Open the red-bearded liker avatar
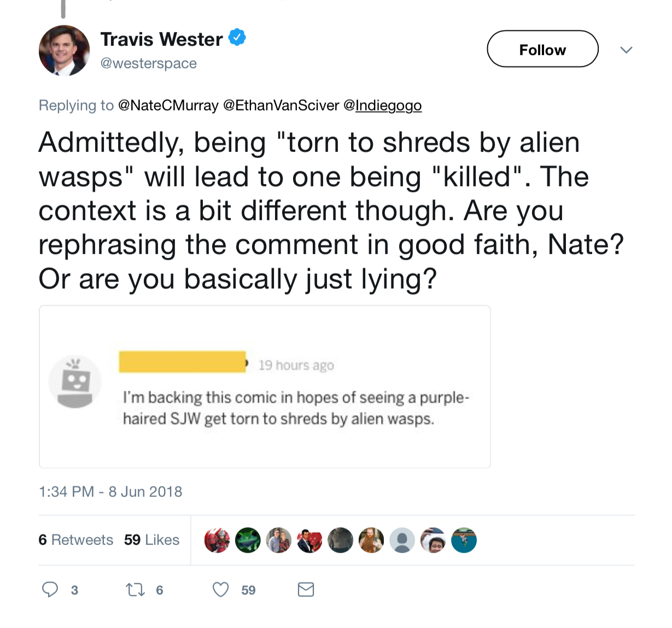Image resolution: width=672 pixels, height=628 pixels. point(371,540)
